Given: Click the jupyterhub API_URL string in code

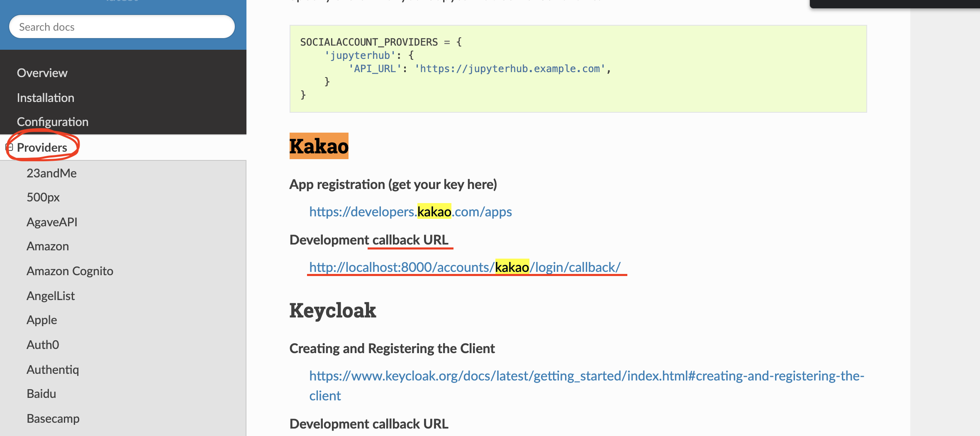Looking at the screenshot, I should (x=511, y=69).
